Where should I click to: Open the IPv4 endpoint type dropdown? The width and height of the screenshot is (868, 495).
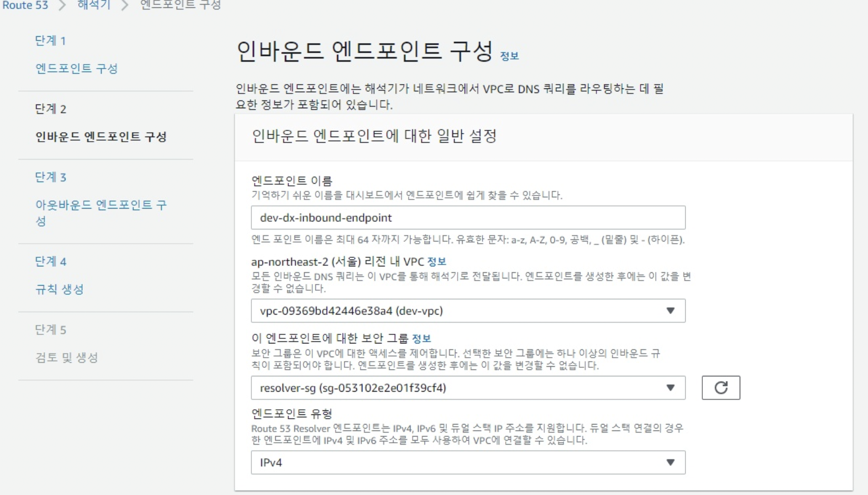(468, 462)
